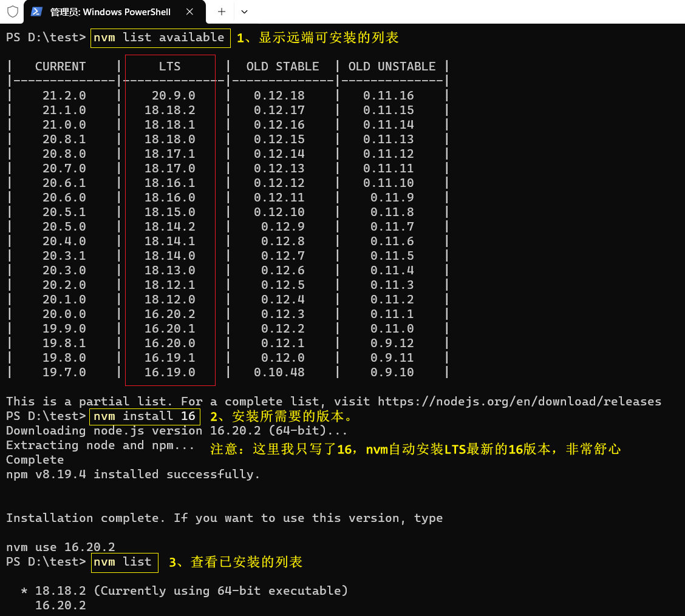The height and width of the screenshot is (616, 685).
Task: Click the boxed nvm list command
Action: 124,562
